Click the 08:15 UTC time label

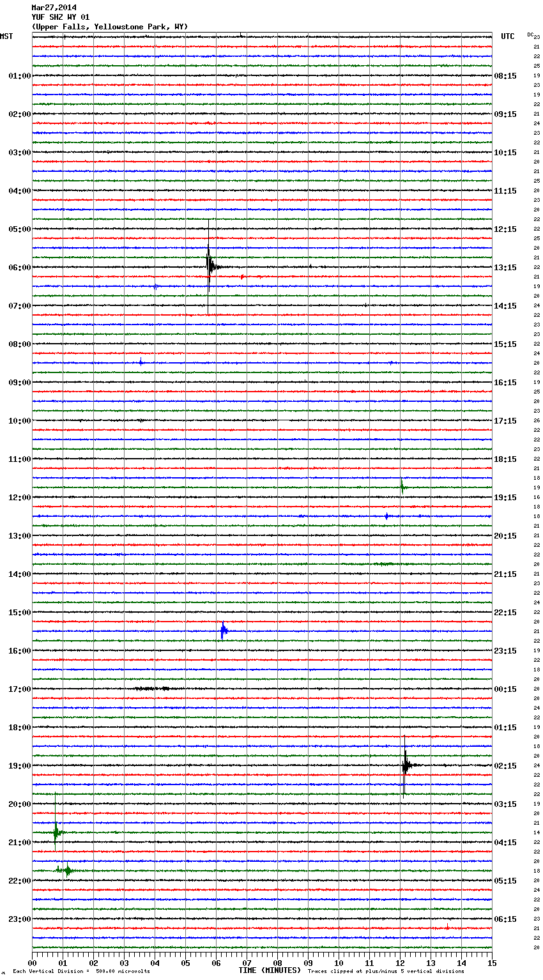point(505,76)
